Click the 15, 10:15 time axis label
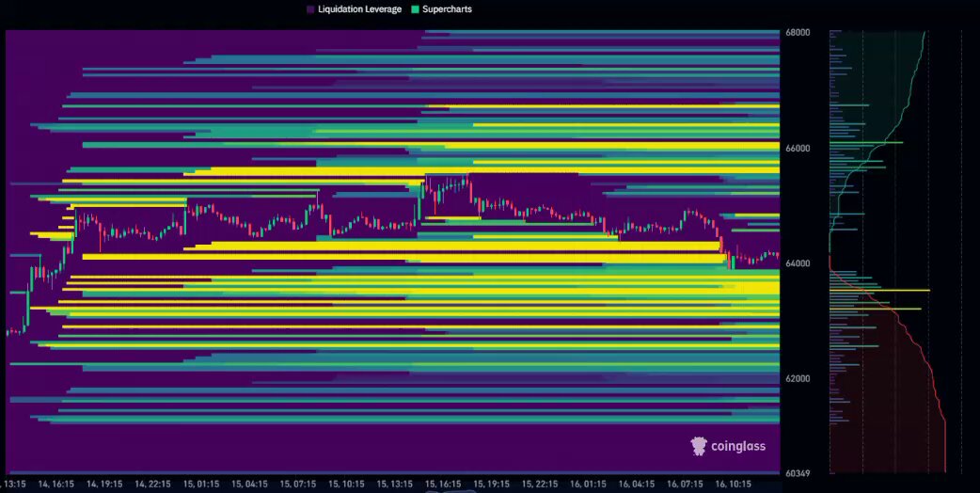The height and width of the screenshot is (493, 980). (x=346, y=485)
